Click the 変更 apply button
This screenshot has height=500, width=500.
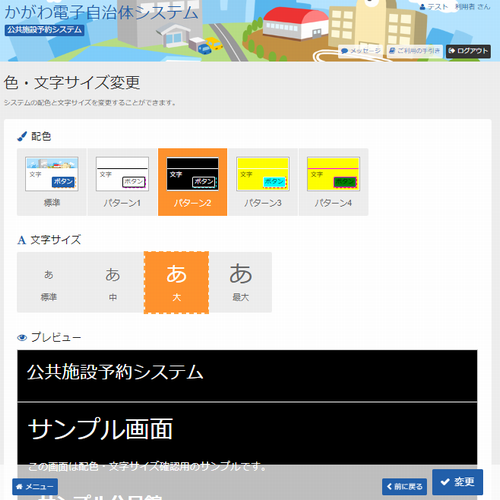(x=457, y=482)
